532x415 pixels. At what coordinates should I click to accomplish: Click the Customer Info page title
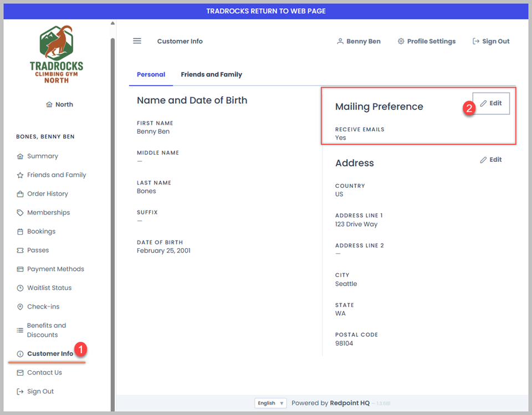(180, 42)
